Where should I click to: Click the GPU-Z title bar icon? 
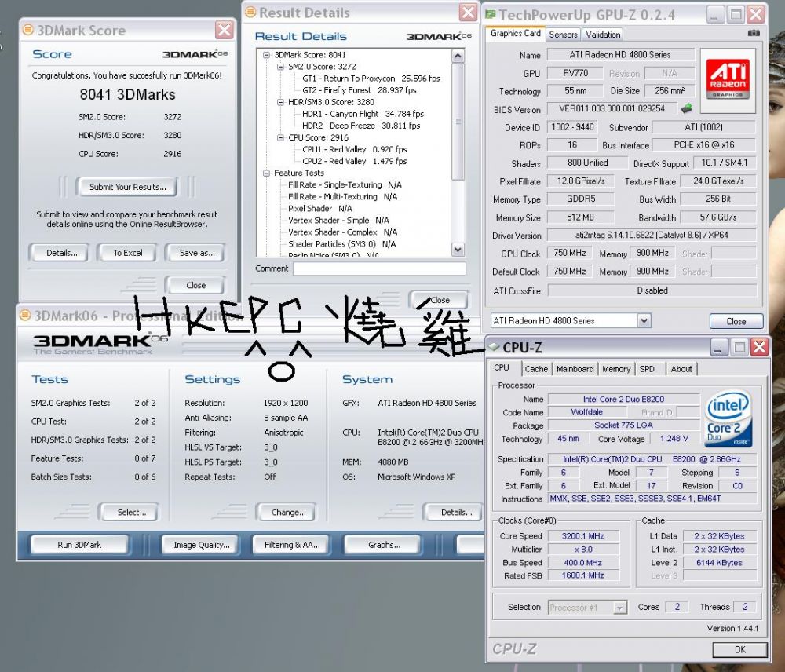pos(491,14)
